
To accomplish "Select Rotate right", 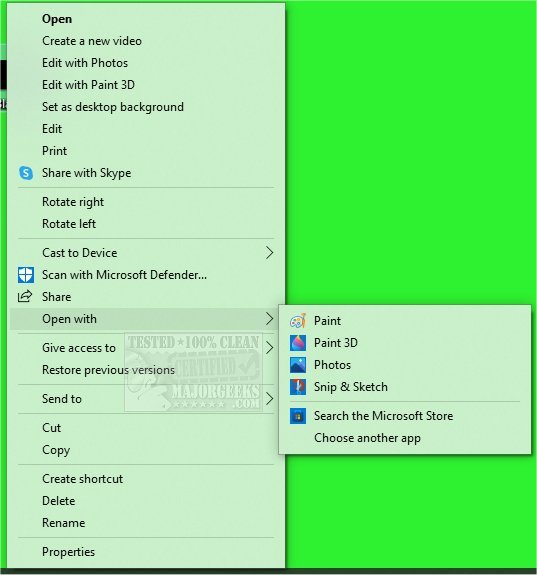I will click(73, 202).
